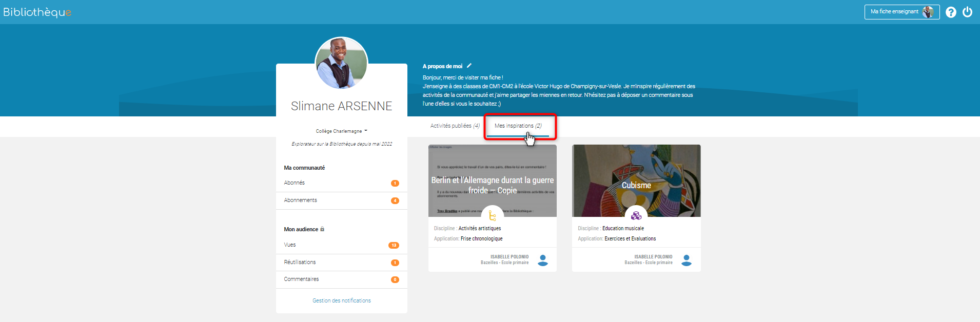Click the Abonnés count badge
This screenshot has height=322, width=980.
click(x=395, y=183)
